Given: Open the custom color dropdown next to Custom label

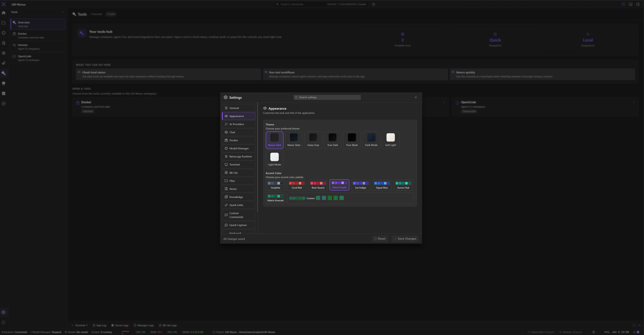Looking at the screenshot, I should 318,198.
